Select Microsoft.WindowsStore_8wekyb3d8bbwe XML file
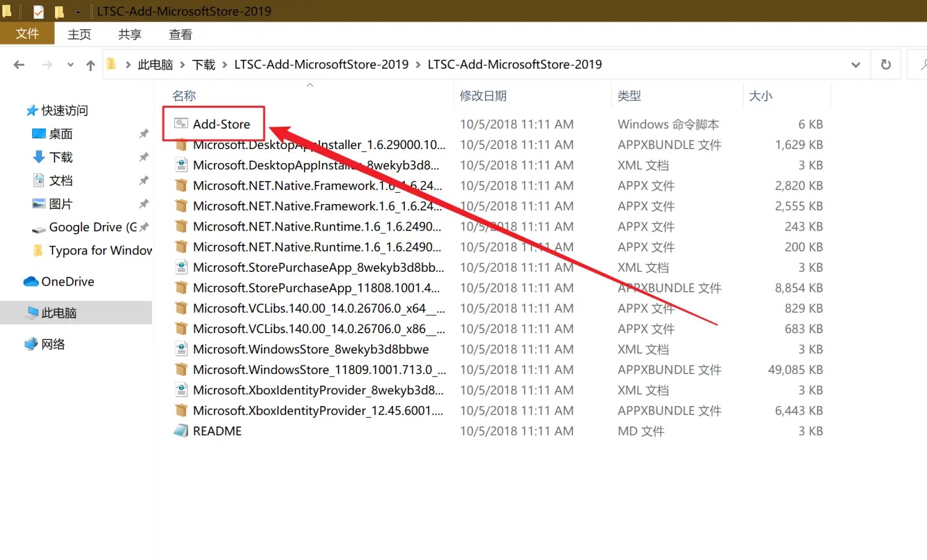 point(310,349)
